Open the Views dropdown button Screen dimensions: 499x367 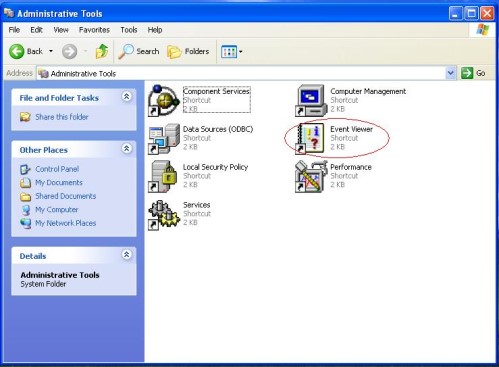pyautogui.click(x=232, y=52)
